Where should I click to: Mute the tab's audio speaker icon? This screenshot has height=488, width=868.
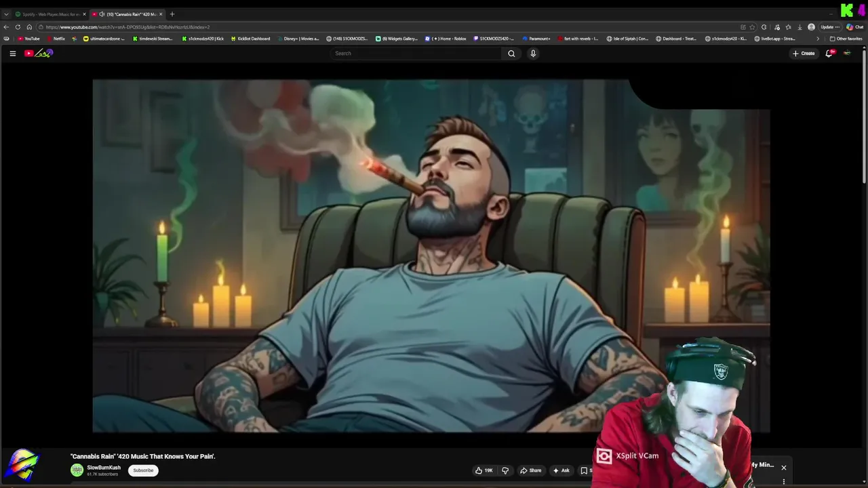(102, 14)
